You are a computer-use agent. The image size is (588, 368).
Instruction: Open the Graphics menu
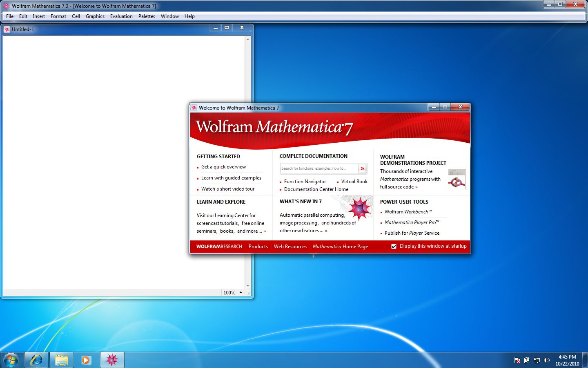[95, 16]
